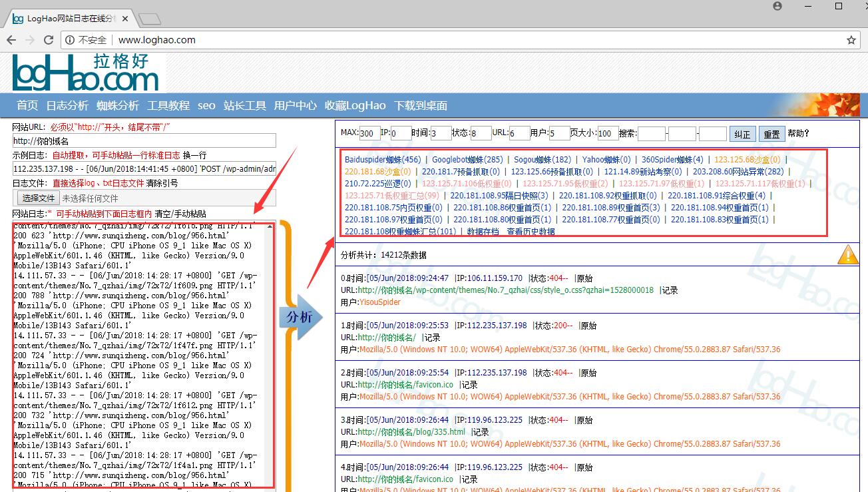Open 220.181.108.91综合权重(4) link

716,196
